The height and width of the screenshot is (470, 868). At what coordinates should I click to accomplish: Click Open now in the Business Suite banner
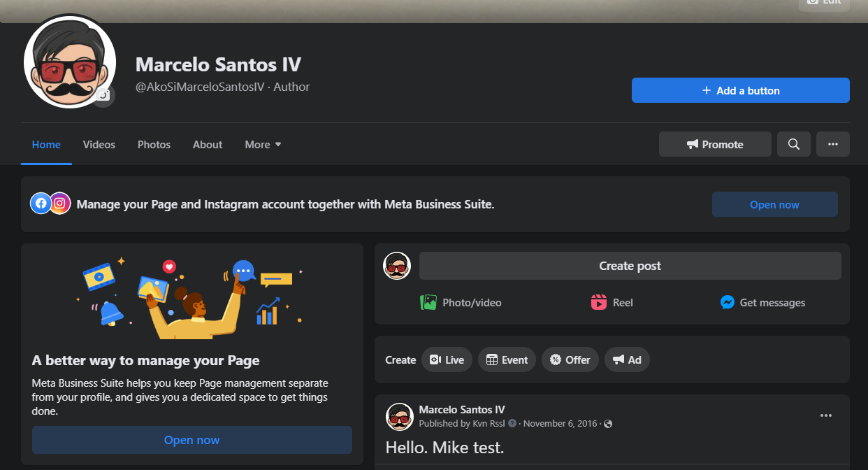tap(774, 204)
